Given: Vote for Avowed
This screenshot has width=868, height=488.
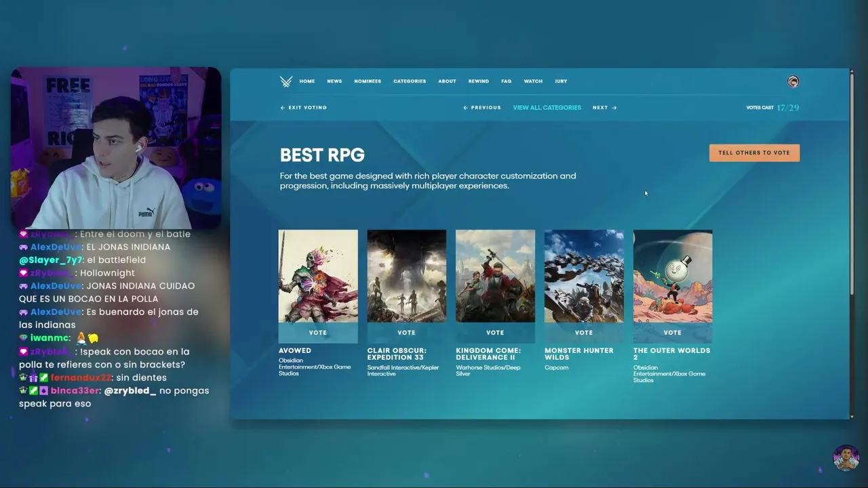Looking at the screenshot, I should (318, 333).
